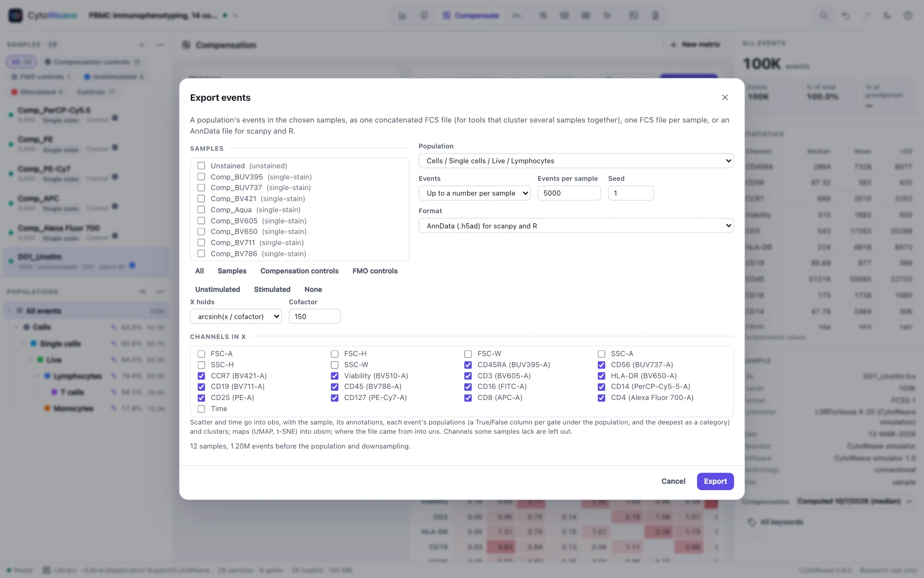Click the Seed input field
924x578 pixels.
(631, 193)
